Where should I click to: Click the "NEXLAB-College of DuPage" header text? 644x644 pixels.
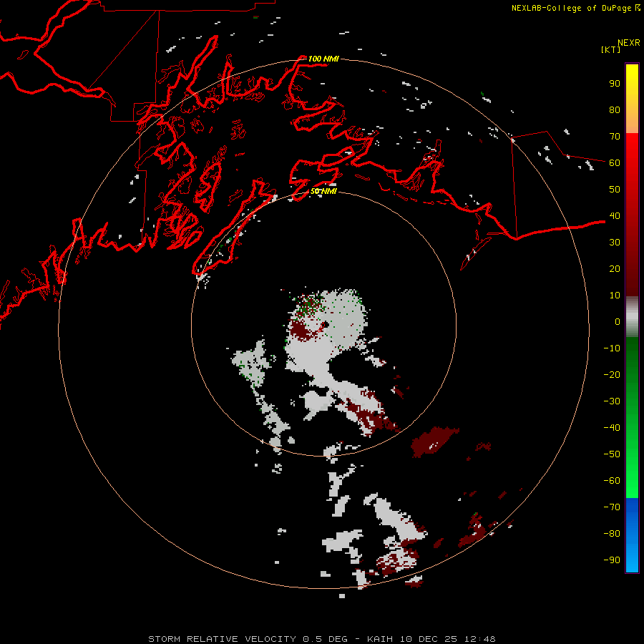[x=572, y=8]
